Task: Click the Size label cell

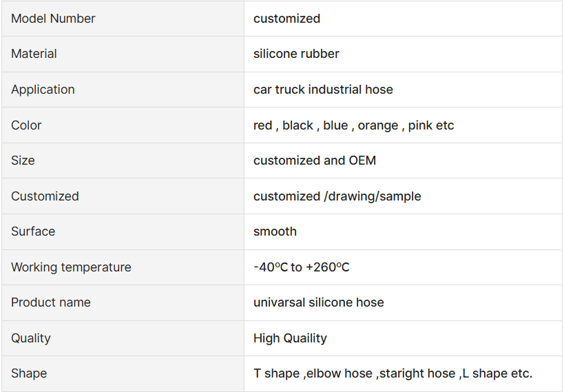Action: pos(123,161)
